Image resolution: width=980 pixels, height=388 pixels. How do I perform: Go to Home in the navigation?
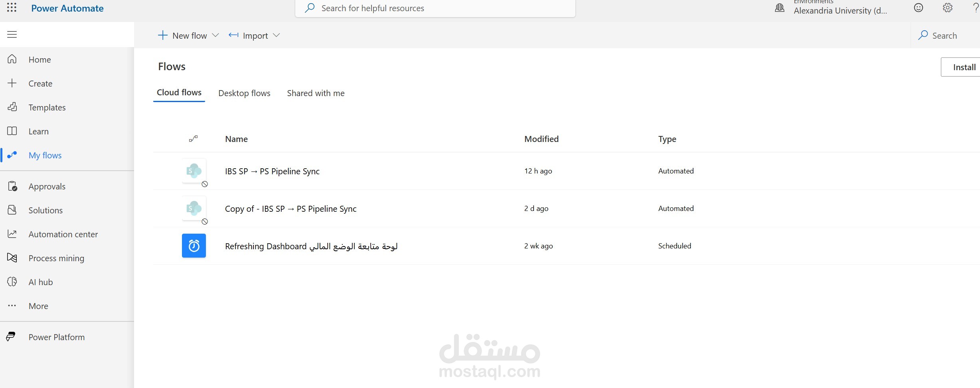(40, 60)
